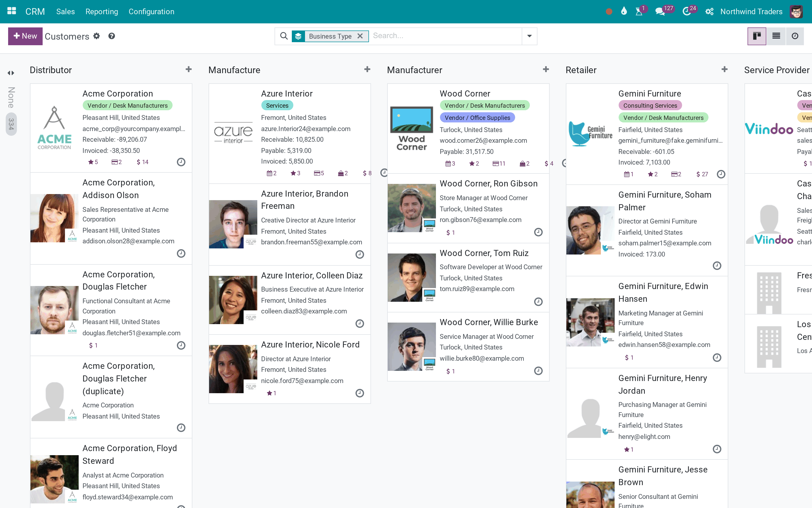Focus the Search input field
This screenshot has height=508, width=812.
(x=446, y=36)
